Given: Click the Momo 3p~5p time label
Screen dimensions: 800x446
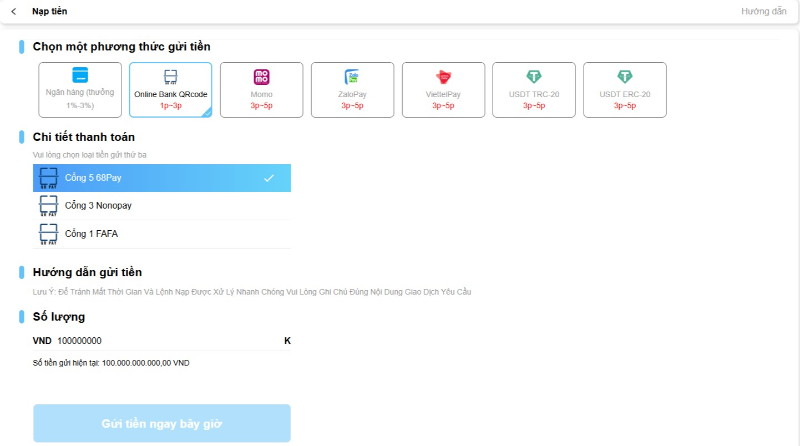Looking at the screenshot, I should (x=261, y=105).
